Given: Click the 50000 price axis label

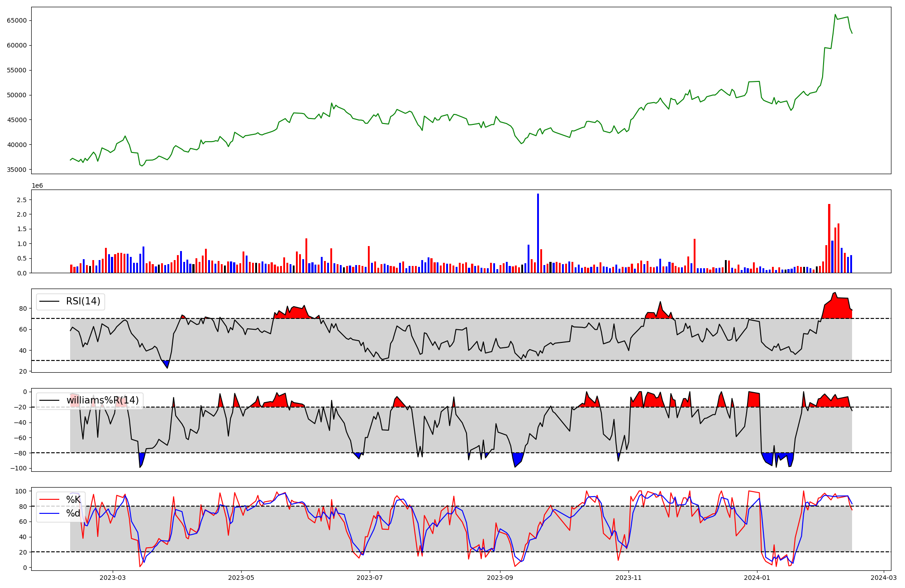Looking at the screenshot, I should pyautogui.click(x=17, y=95).
